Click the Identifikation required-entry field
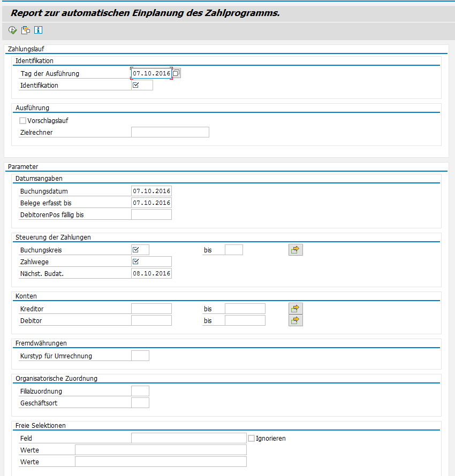 click(142, 85)
